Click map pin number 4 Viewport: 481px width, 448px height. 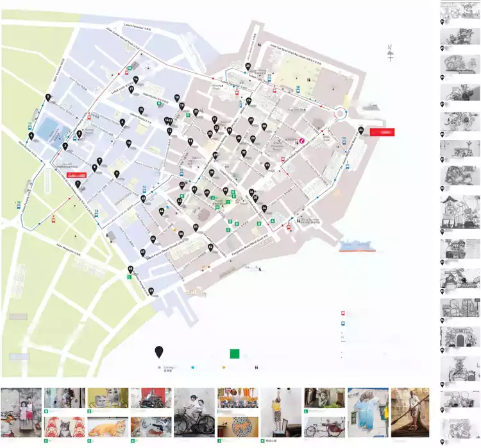[31, 135]
